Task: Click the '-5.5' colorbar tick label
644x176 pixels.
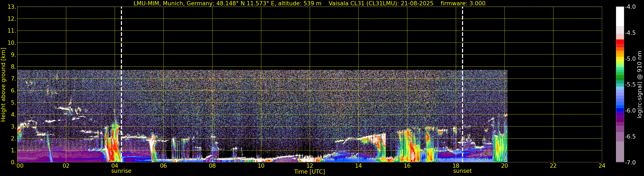Action: click(x=630, y=85)
